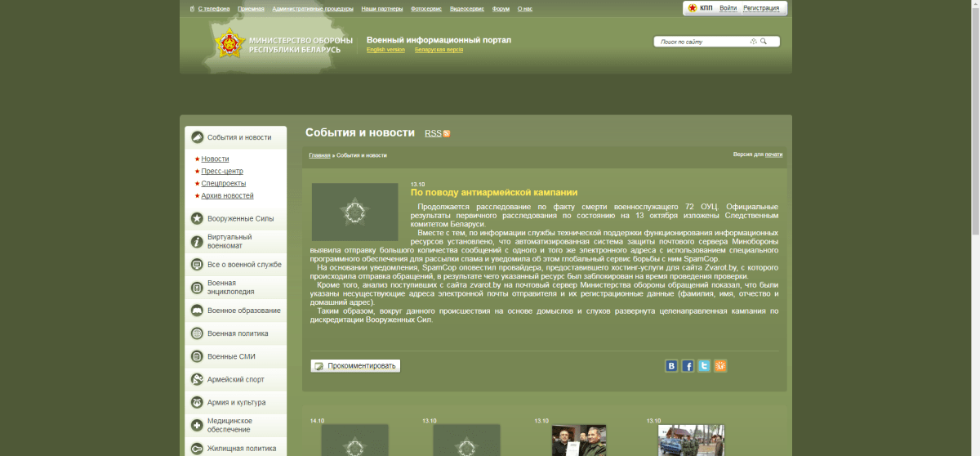Click the Регистрация link
980x456 pixels.
click(x=761, y=8)
